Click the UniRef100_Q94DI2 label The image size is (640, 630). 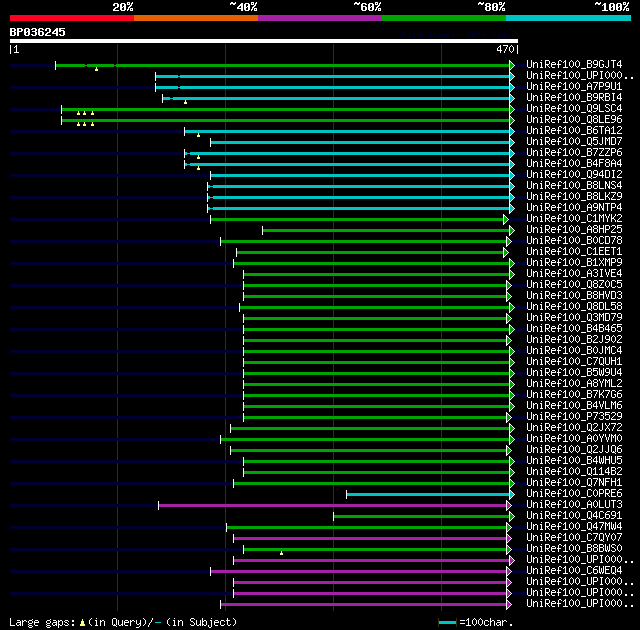tap(574, 175)
